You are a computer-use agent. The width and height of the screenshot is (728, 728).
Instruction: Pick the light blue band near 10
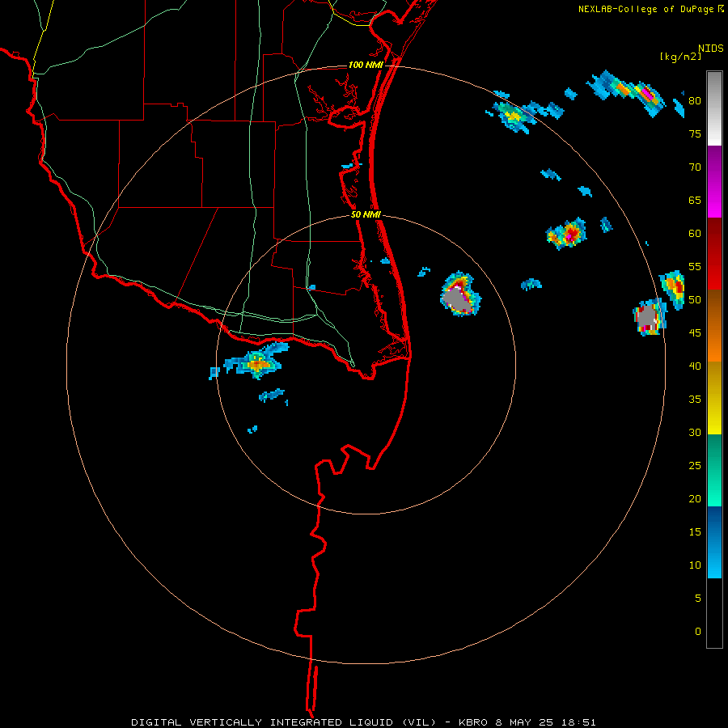click(x=714, y=561)
